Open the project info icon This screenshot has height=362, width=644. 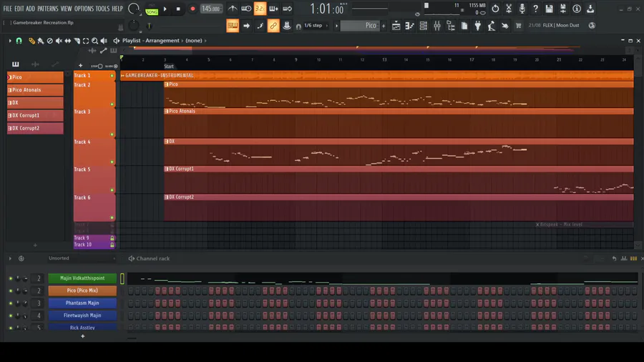pos(577,9)
